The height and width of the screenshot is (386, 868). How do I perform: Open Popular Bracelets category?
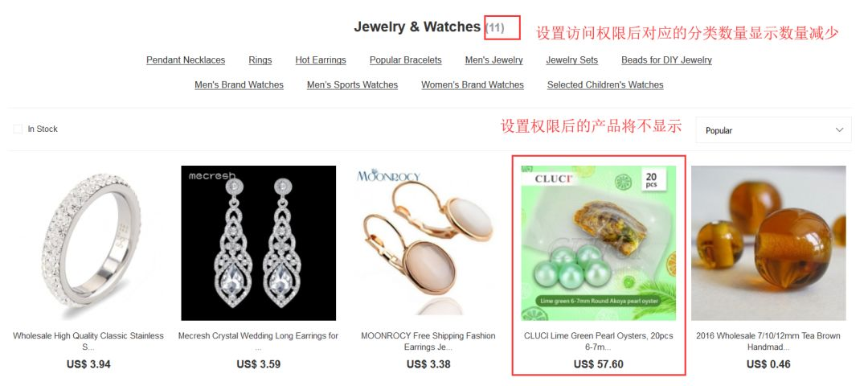coord(406,60)
